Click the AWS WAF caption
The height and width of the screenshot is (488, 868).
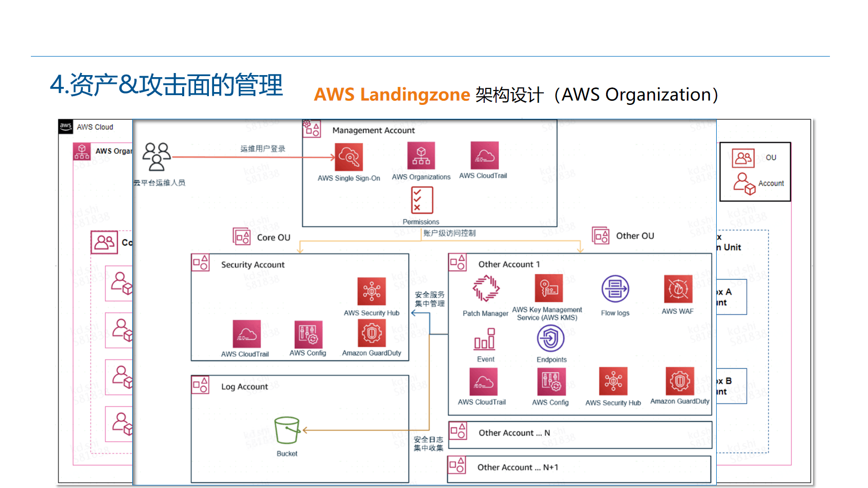tap(678, 312)
